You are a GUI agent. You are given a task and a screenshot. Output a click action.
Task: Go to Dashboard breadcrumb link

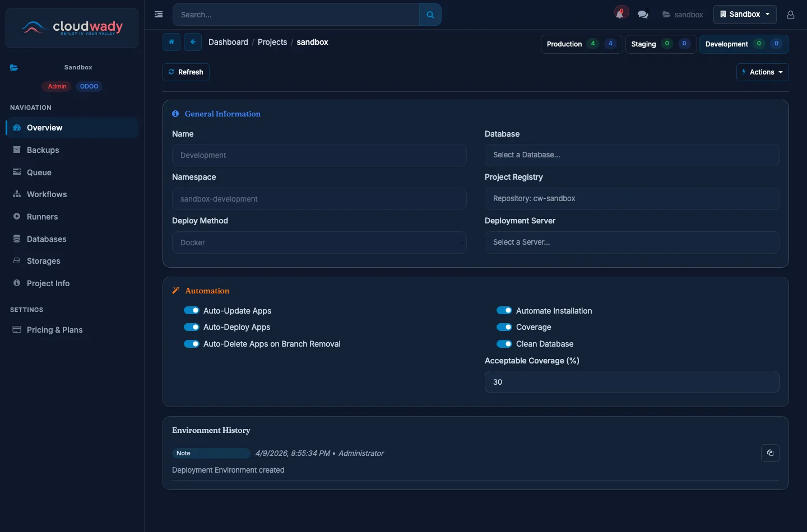pyautogui.click(x=228, y=42)
